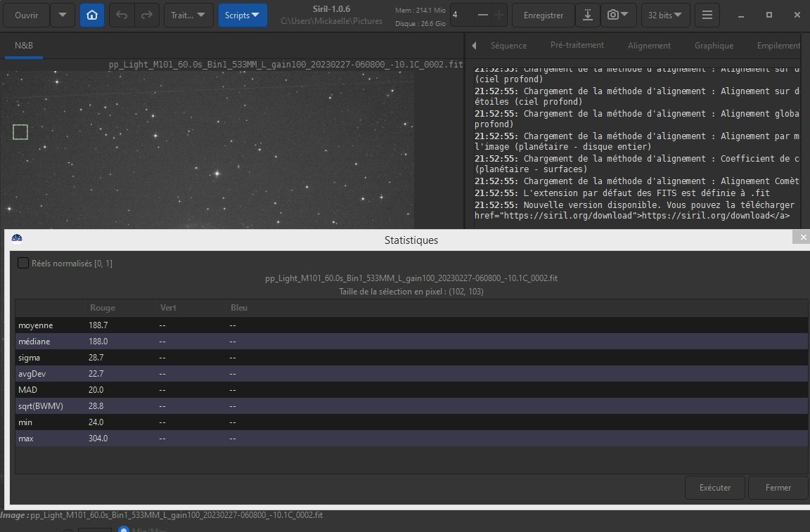Collapse right panel with left arrow
Screen dimensions: 810x532
pos(474,46)
